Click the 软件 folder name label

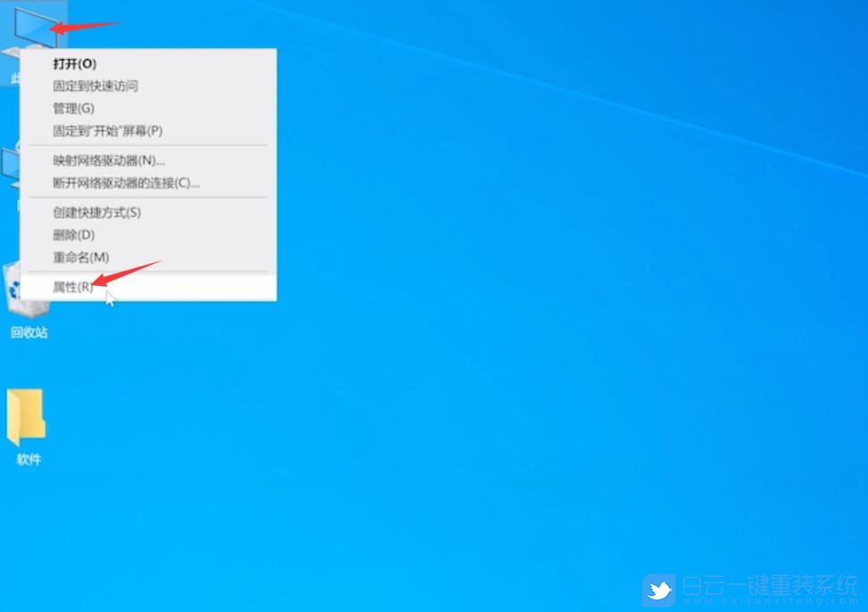29,459
